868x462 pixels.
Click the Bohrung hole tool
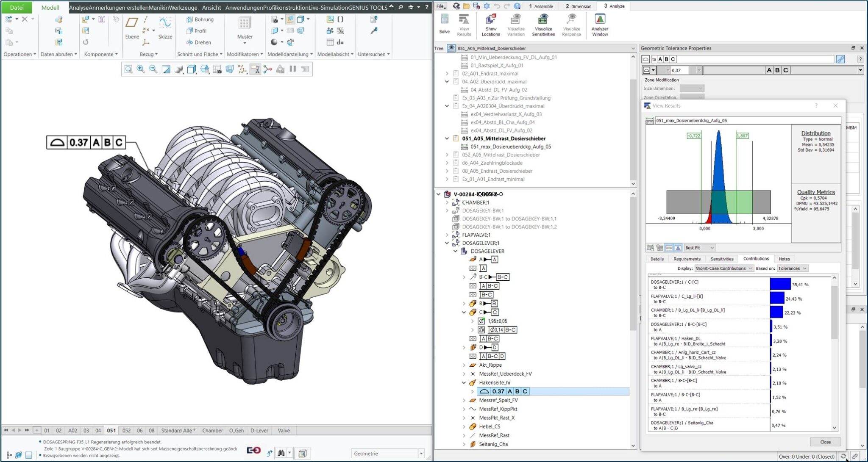200,19
